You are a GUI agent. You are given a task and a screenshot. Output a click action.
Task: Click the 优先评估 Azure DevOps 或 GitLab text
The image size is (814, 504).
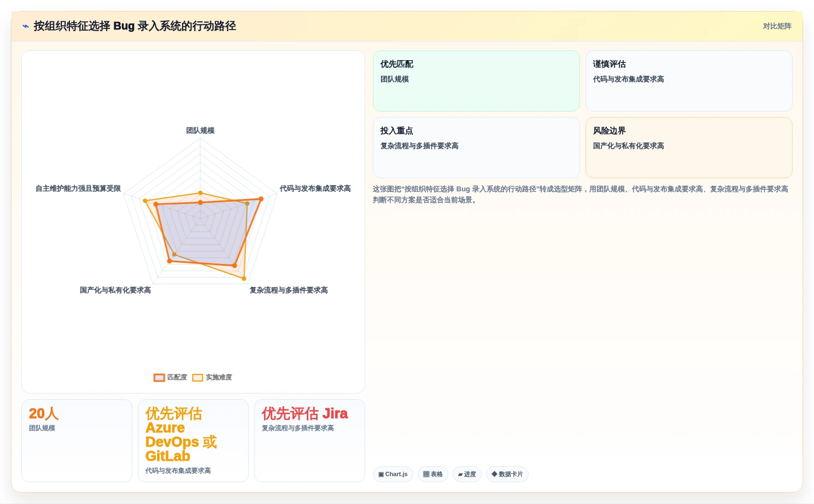pos(181,435)
